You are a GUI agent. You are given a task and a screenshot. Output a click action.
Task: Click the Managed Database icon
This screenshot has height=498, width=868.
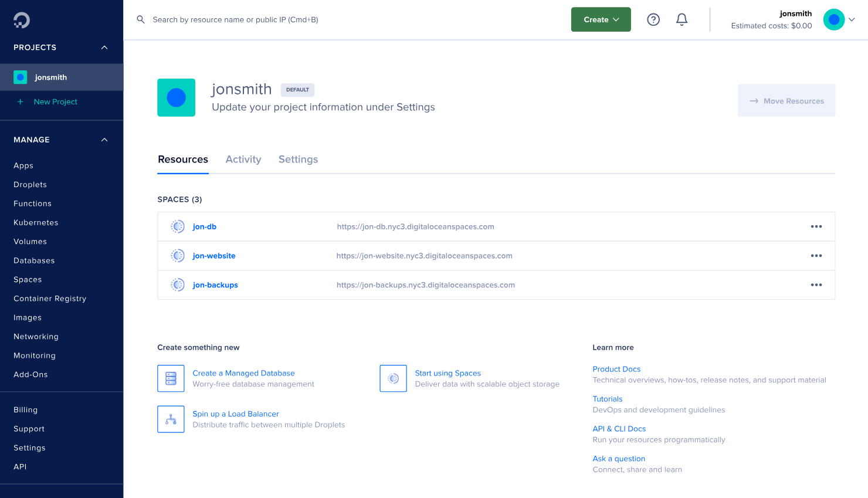pos(171,378)
